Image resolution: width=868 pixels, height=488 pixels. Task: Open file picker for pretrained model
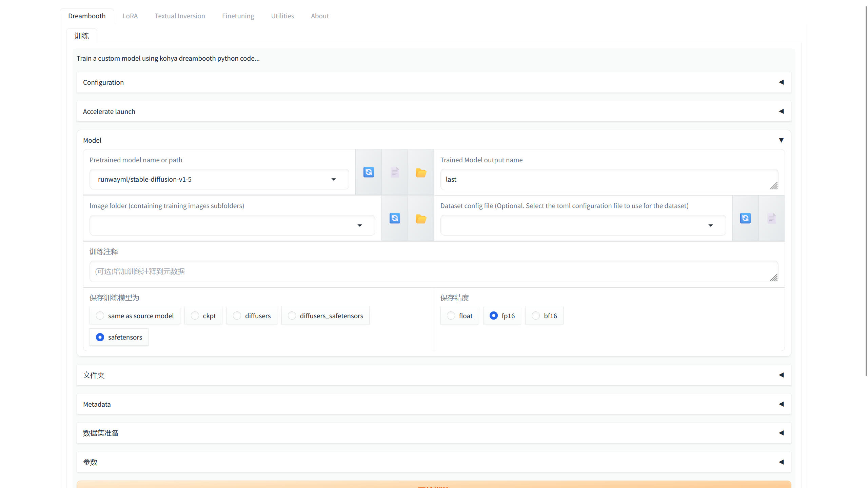coord(395,172)
